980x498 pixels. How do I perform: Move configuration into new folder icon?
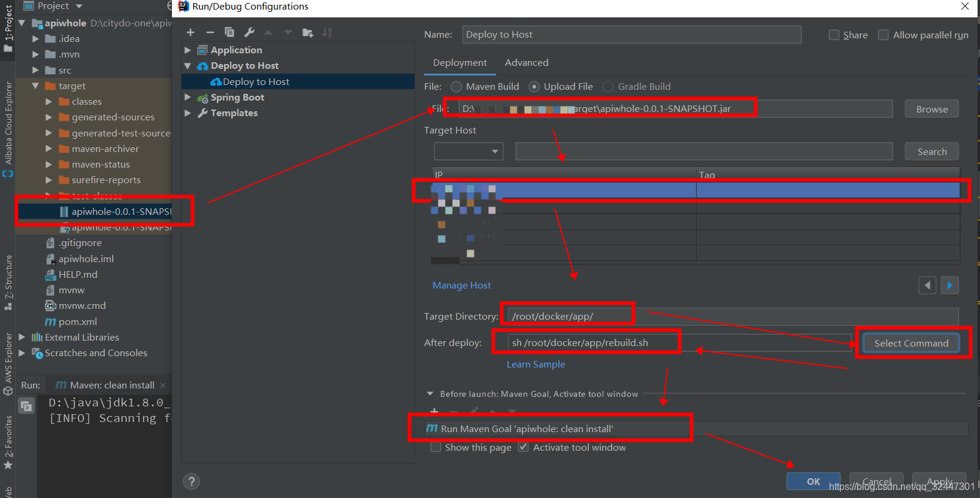pos(308,32)
